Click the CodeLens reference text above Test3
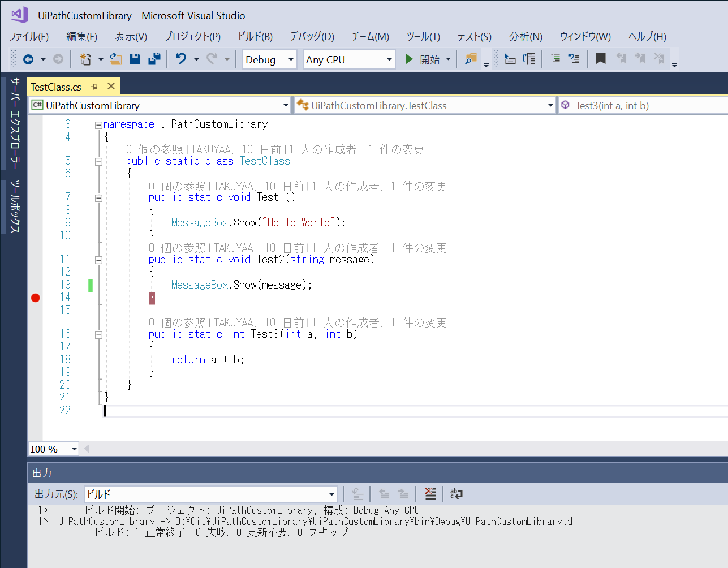 coord(298,322)
